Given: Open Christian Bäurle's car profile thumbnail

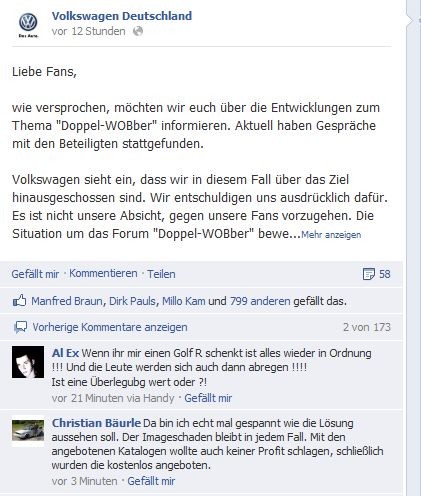Looking at the screenshot, I should tap(28, 430).
